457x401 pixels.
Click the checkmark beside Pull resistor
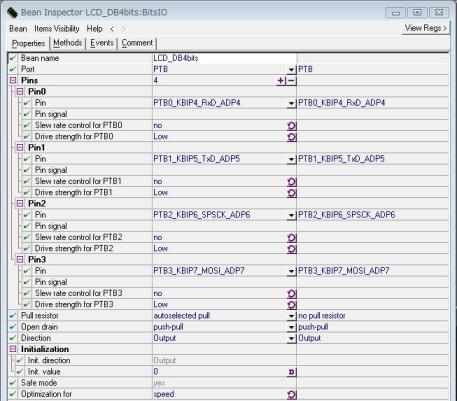(x=13, y=316)
